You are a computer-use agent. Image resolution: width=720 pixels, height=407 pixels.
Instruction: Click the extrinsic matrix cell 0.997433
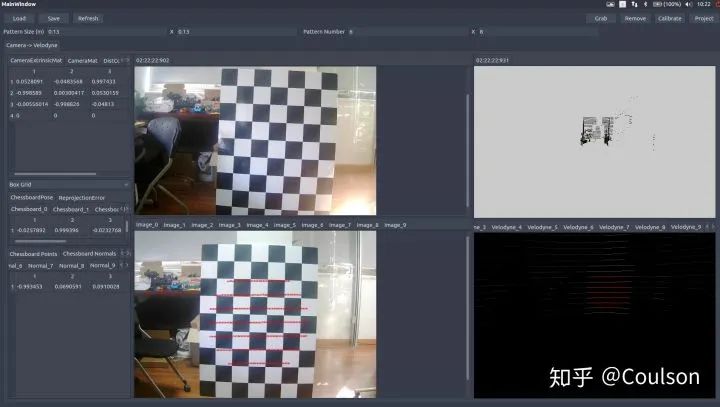tap(104, 81)
